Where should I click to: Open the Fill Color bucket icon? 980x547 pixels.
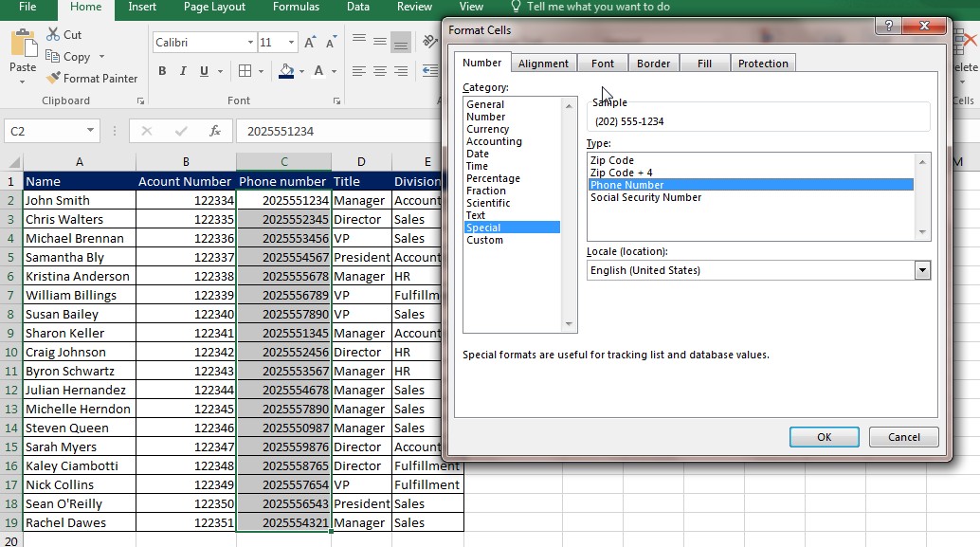pyautogui.click(x=286, y=71)
